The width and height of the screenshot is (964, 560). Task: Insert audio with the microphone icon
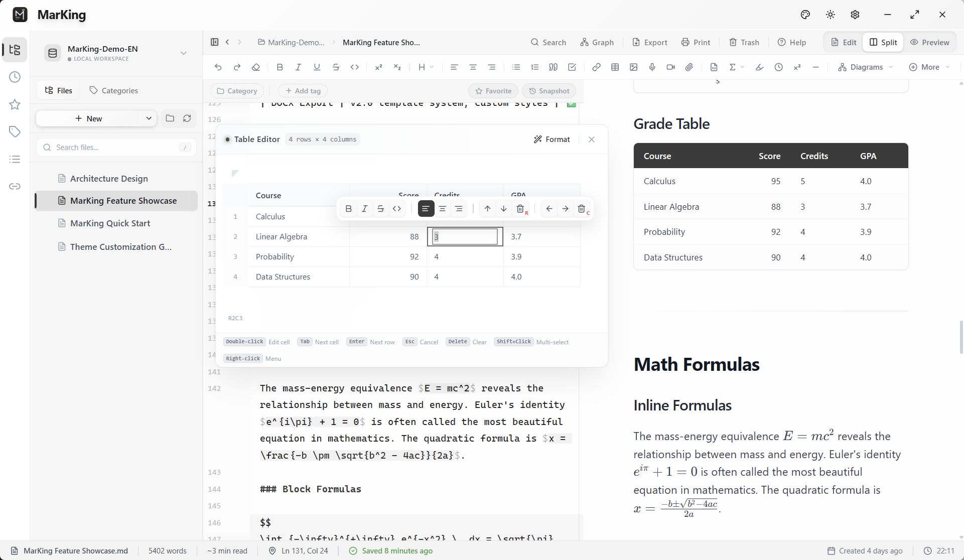pos(652,67)
